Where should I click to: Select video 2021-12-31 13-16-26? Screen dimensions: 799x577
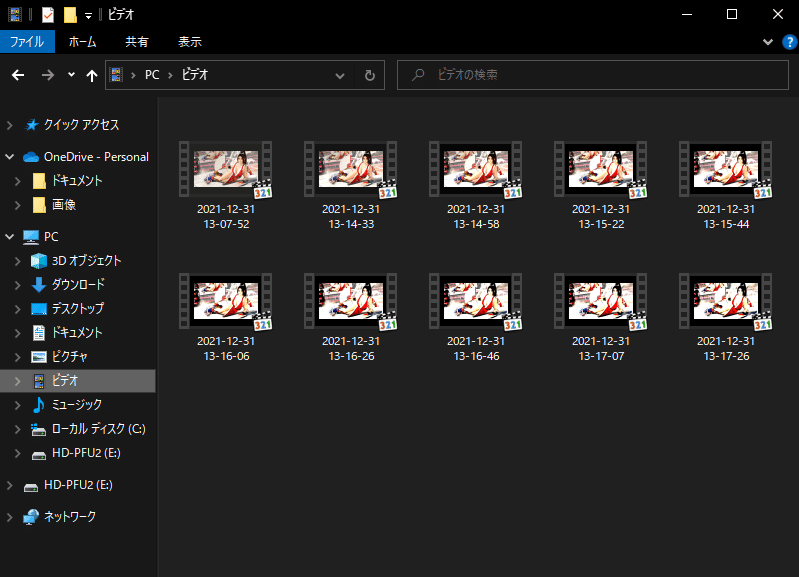click(351, 318)
